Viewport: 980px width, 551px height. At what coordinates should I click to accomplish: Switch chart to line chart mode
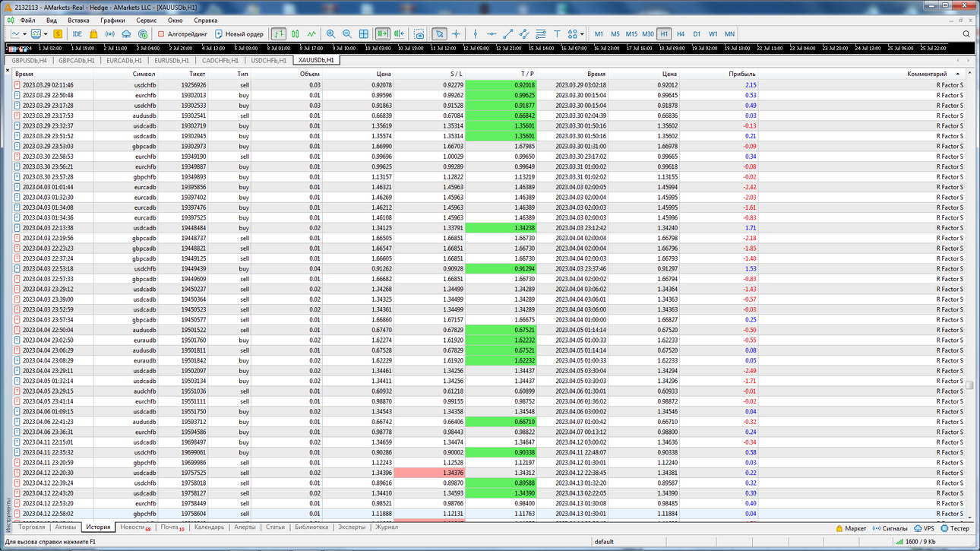(x=311, y=34)
